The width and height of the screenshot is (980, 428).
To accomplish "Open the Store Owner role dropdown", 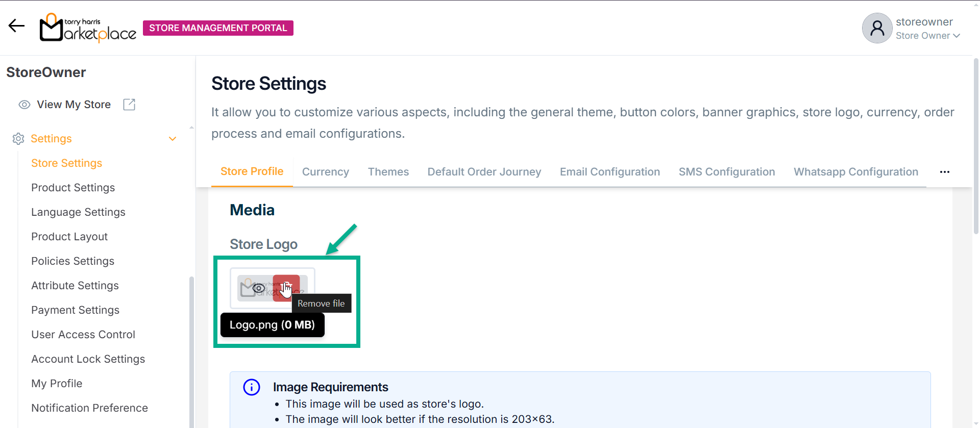I will (x=927, y=36).
